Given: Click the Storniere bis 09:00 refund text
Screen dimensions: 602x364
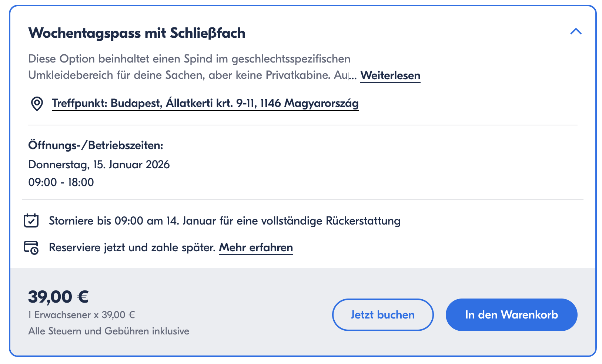Looking at the screenshot, I should 224,221.
